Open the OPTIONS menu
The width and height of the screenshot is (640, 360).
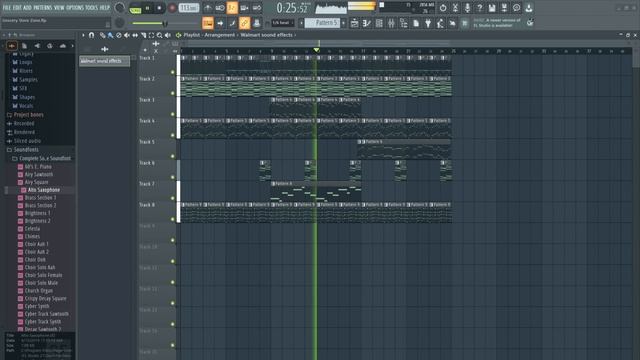[x=75, y=8]
